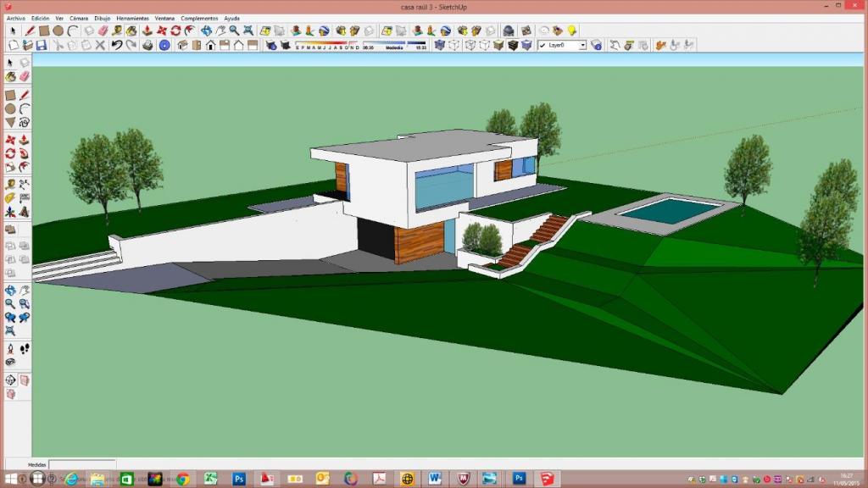Select the Circle tool in top toolbar
Viewport: 868px width, 488px height.
(58, 30)
